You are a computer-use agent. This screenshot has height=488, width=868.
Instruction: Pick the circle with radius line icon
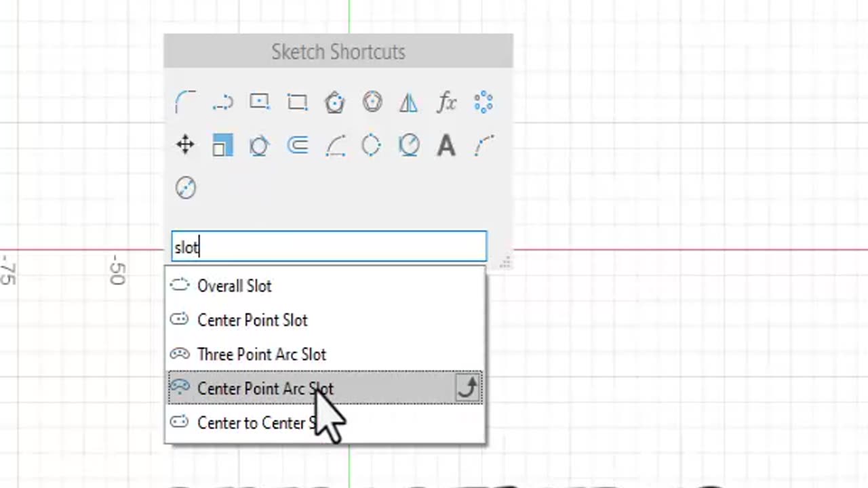(409, 145)
